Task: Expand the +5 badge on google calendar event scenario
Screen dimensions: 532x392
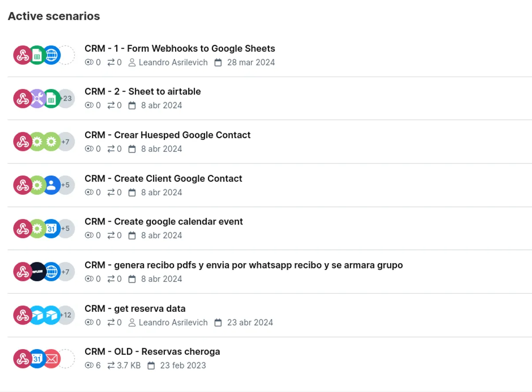Action: click(66, 228)
